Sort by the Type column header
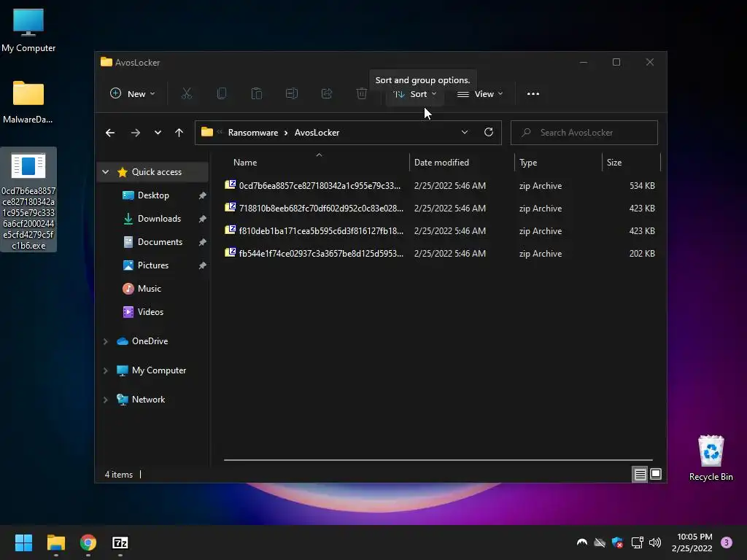Viewport: 747px width, 560px height. pyautogui.click(x=558, y=163)
